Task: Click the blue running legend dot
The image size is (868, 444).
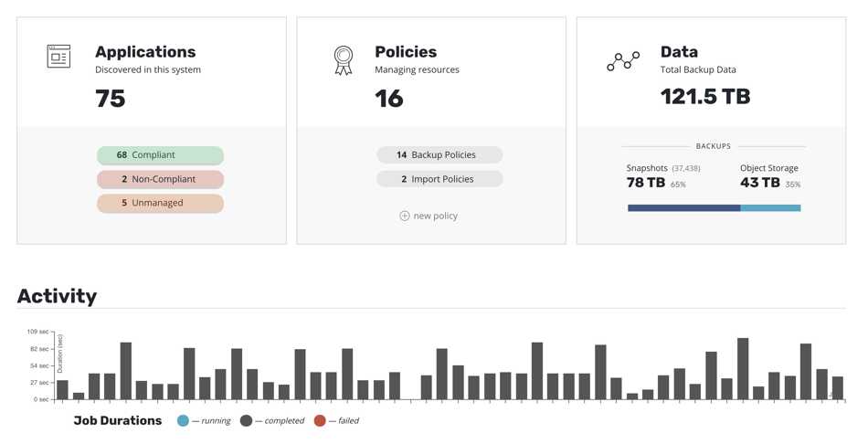Action: click(183, 421)
